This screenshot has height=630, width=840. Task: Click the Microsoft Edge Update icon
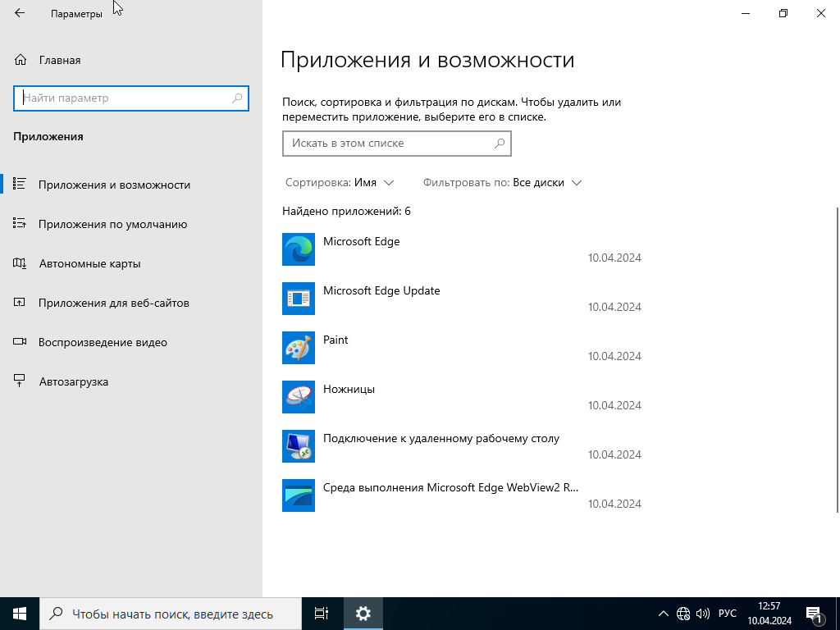click(x=299, y=299)
